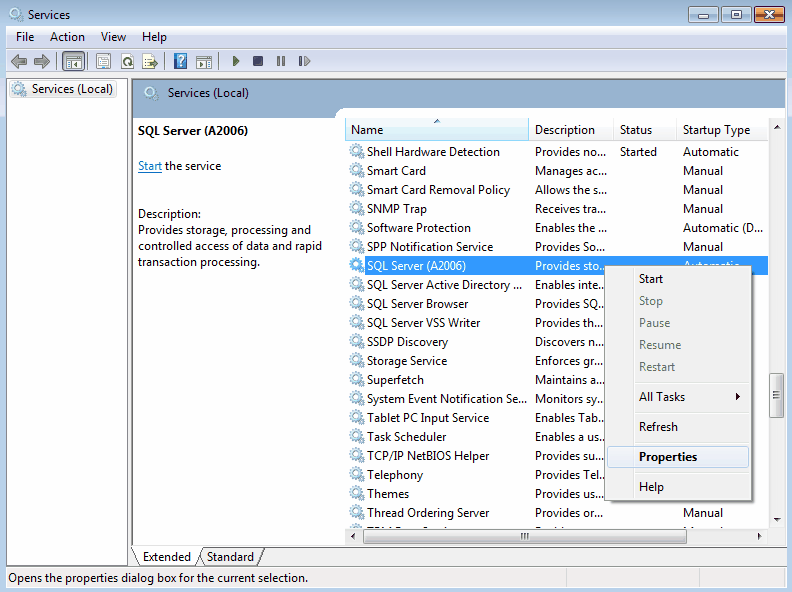
Task: Sort by the Name column header
Action: click(x=437, y=130)
